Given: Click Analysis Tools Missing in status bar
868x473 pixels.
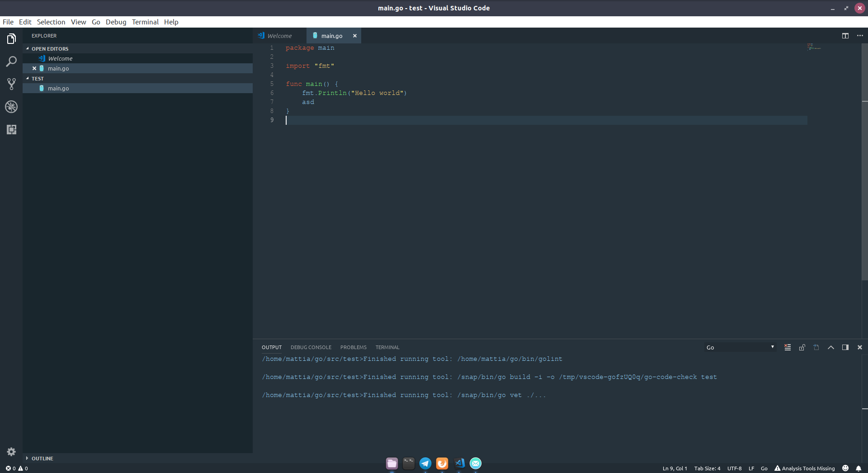Looking at the screenshot, I should [808, 468].
